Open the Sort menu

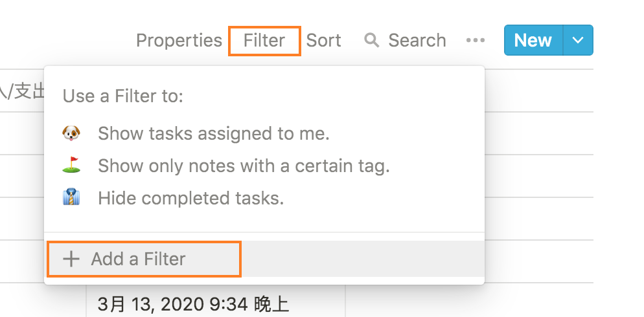click(x=324, y=40)
